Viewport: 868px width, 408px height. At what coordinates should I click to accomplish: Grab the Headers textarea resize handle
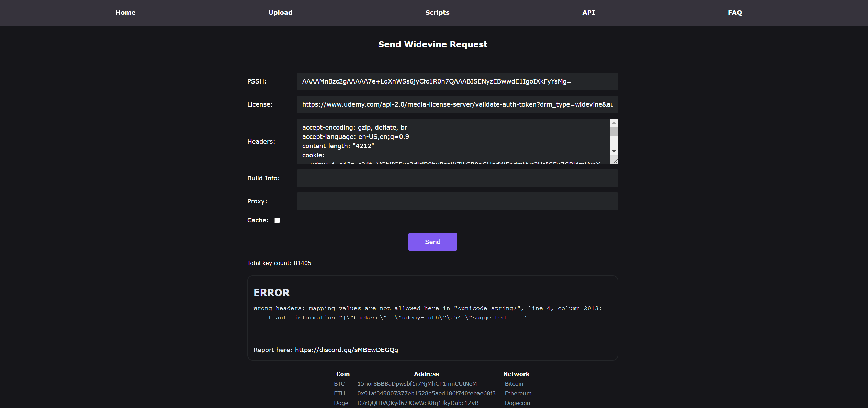tap(615, 161)
